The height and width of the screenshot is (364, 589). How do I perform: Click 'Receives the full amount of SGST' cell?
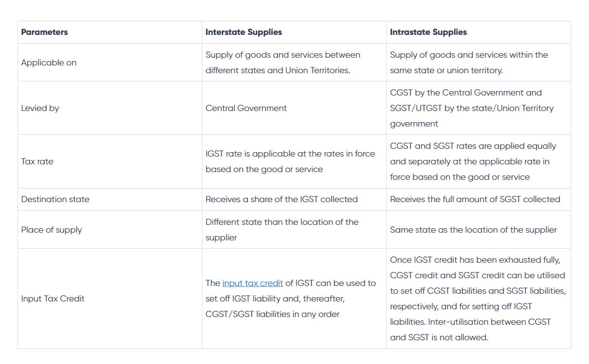click(x=474, y=199)
